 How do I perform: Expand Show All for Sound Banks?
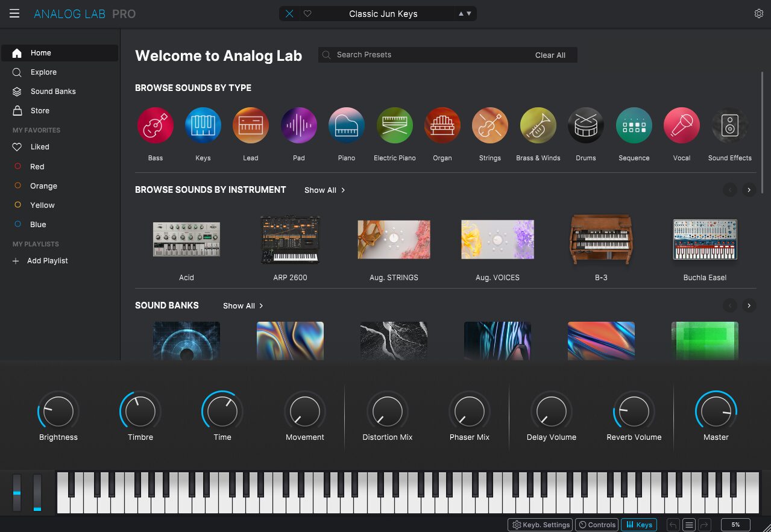click(x=243, y=306)
